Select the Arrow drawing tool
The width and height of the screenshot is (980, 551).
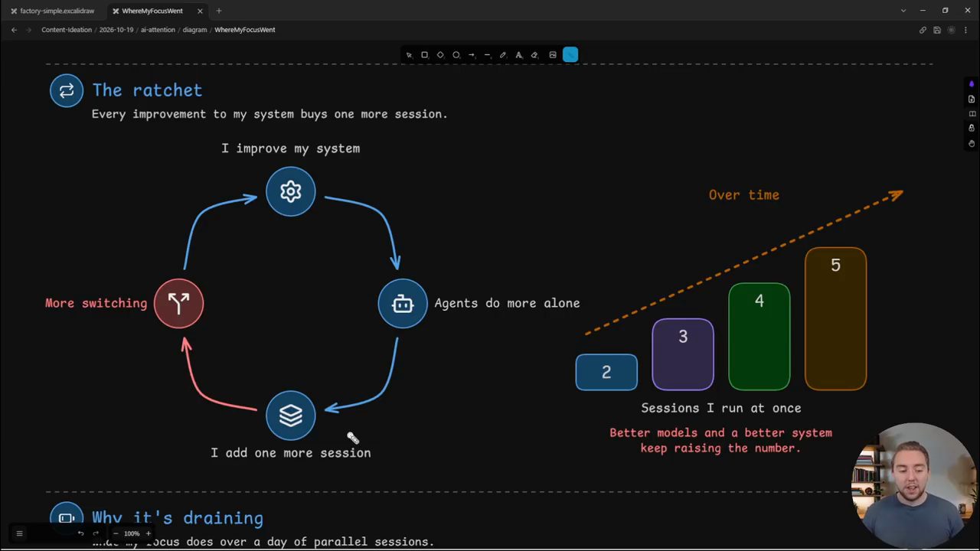pyautogui.click(x=472, y=55)
